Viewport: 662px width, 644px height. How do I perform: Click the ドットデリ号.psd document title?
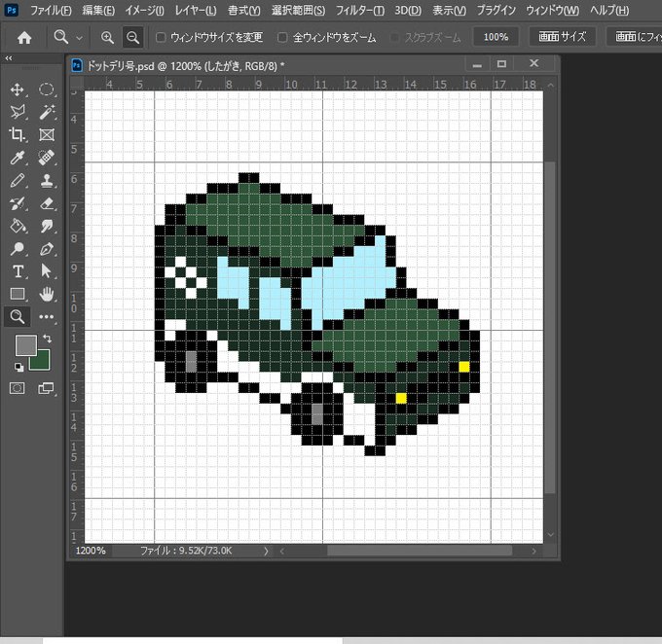pyautogui.click(x=185, y=66)
